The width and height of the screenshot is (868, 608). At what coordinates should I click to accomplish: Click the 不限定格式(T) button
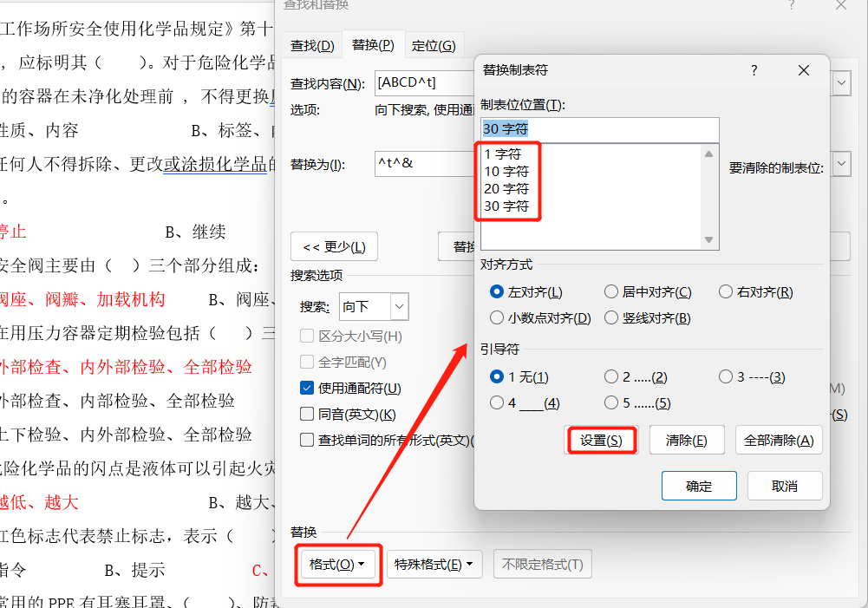[x=543, y=565]
